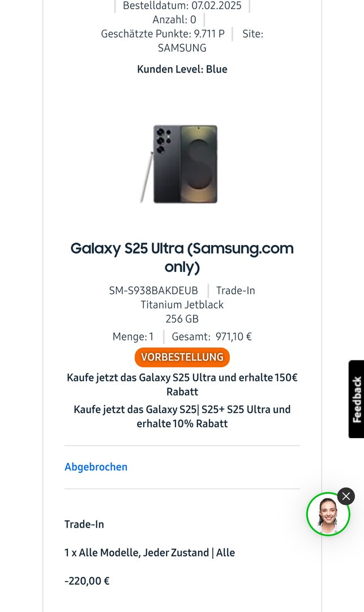Click the -220,00 € trade-in amount
The image size is (364, 612).
point(87,581)
